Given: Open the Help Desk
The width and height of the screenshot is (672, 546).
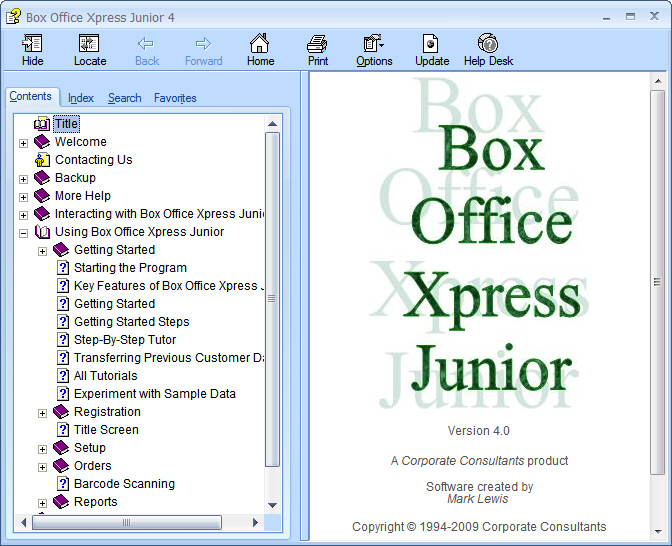Looking at the screenshot, I should pos(488,44).
